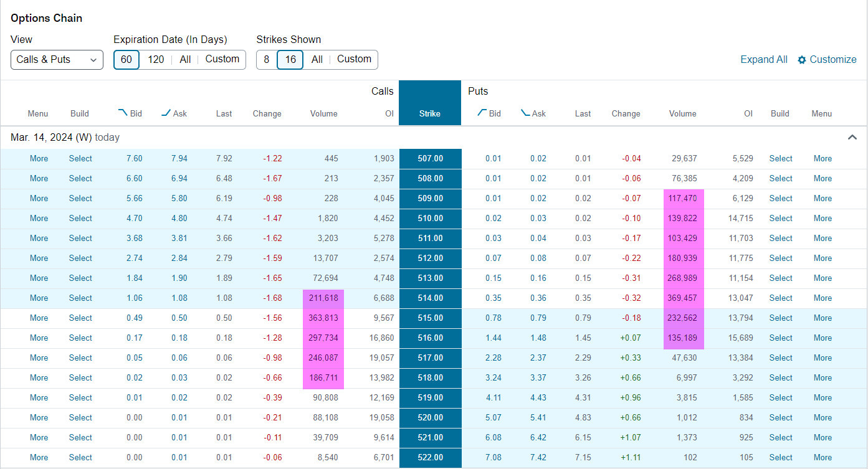Click puts ask 6.42 at 521.00 strike
Screen dimensions: 868x469
538,438
